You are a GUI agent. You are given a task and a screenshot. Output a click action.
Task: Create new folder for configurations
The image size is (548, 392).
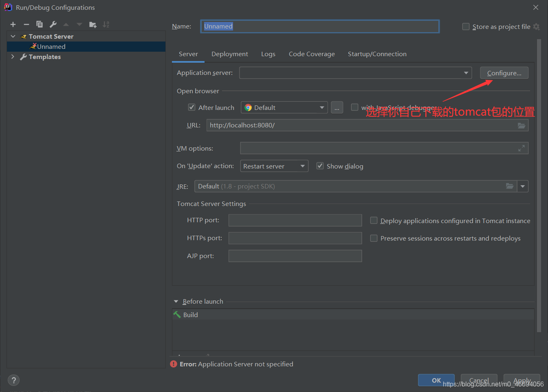coord(93,24)
